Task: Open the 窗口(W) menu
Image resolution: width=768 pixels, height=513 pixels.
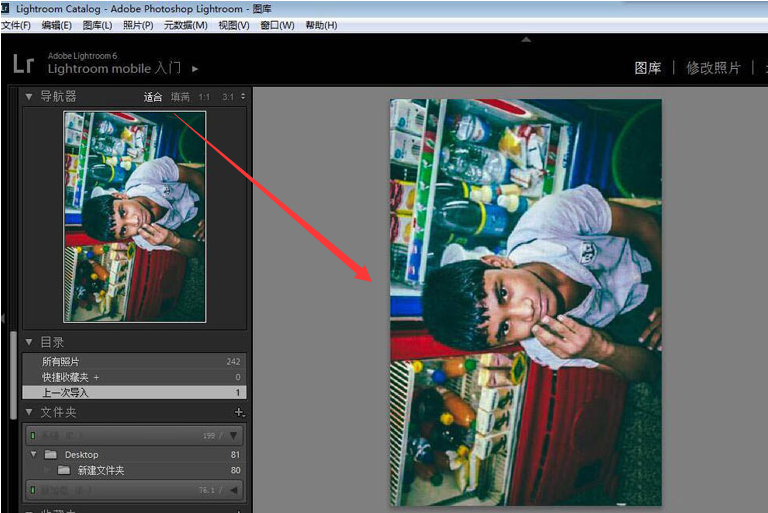Action: click(277, 25)
